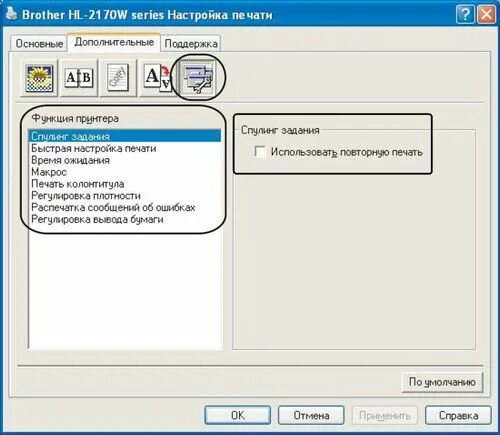Click the Применить button
The height and width of the screenshot is (435, 500).
tap(385, 415)
